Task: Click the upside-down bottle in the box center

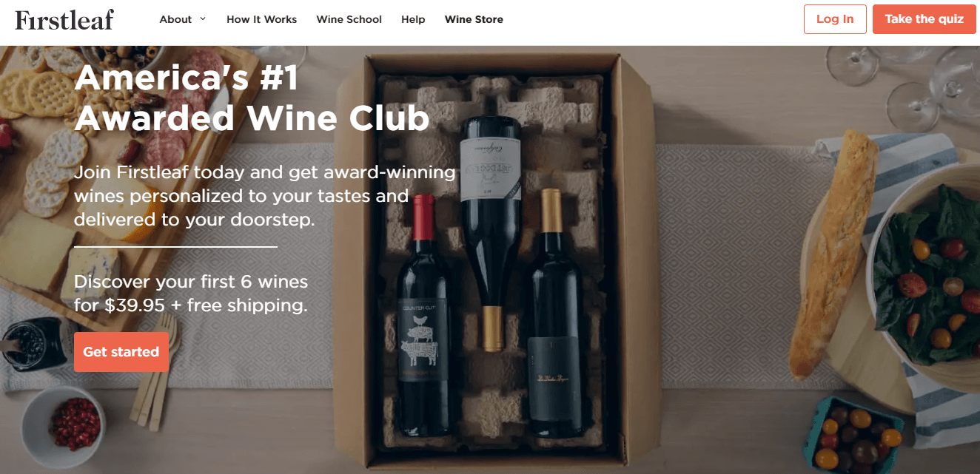Action: point(489,229)
